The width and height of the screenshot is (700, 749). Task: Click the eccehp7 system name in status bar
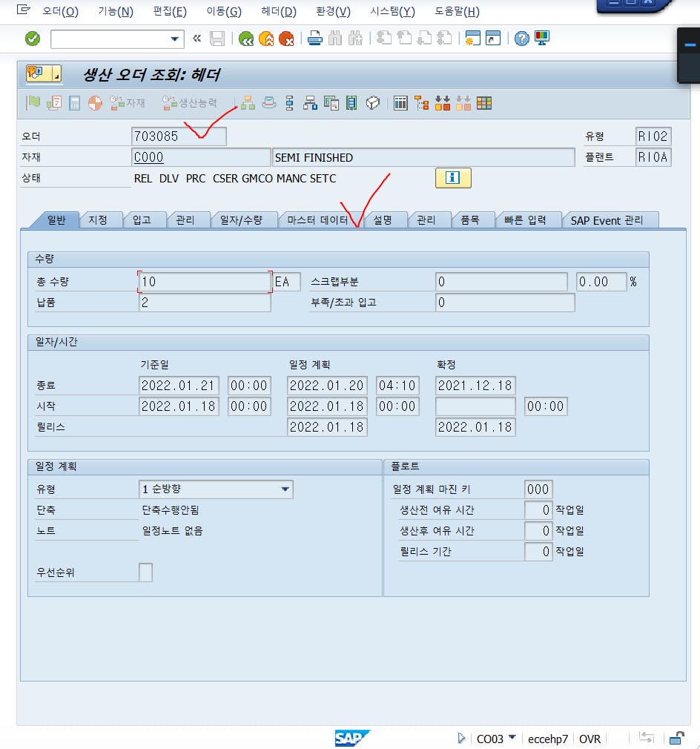point(548,739)
